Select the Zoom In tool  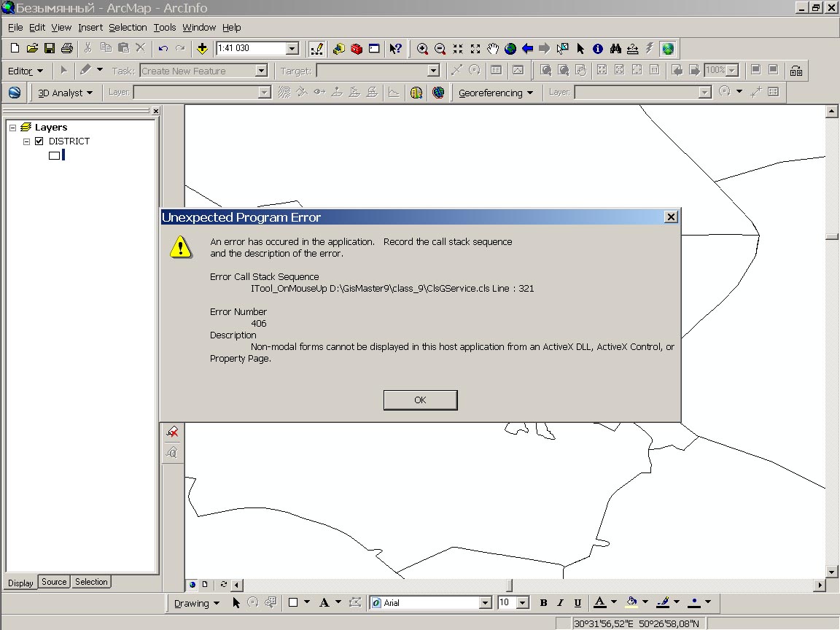click(x=422, y=49)
